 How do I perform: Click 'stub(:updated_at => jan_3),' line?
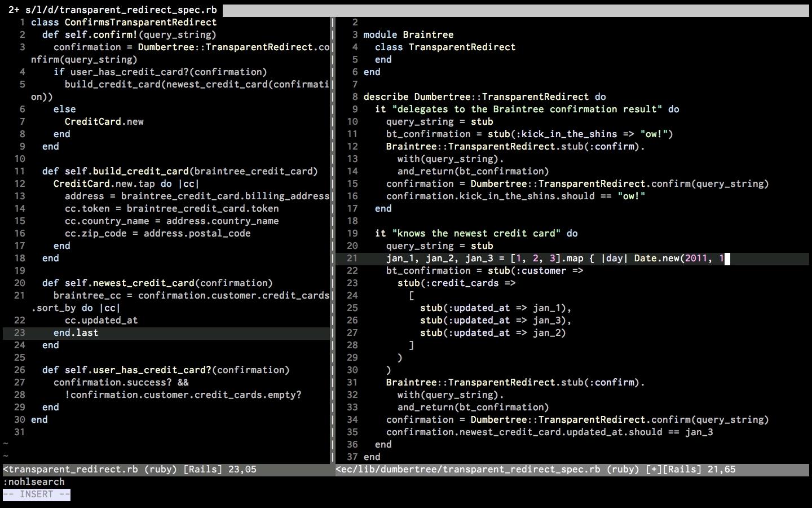point(496,320)
